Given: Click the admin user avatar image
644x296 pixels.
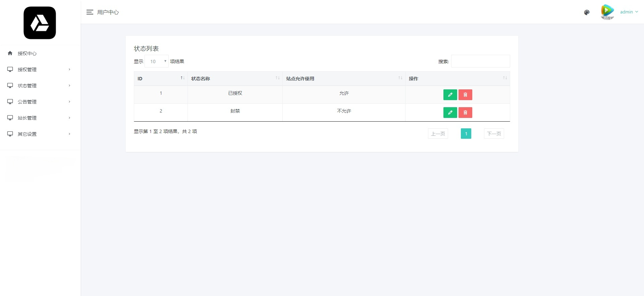Looking at the screenshot, I should point(607,12).
